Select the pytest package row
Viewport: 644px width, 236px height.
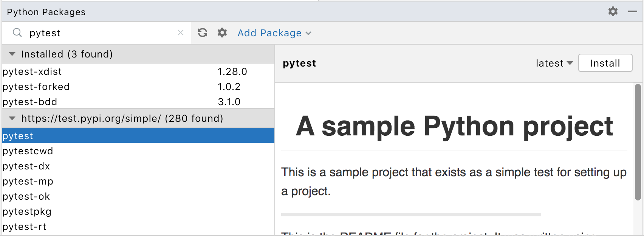pos(138,135)
